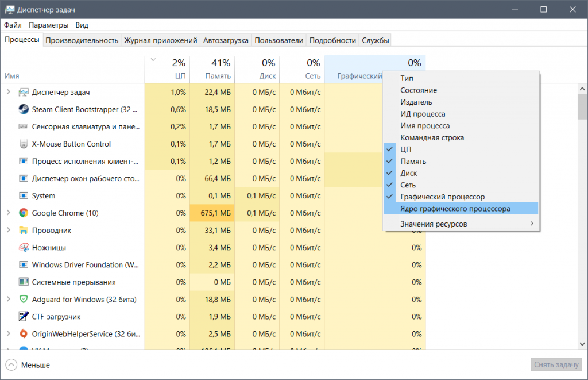Toggle the Память column in context menu
Screen dimensions: 588x380
click(x=413, y=162)
